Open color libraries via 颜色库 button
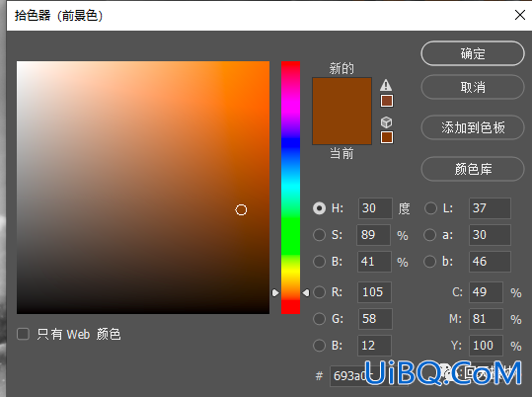The height and width of the screenshot is (397, 532). point(473,169)
